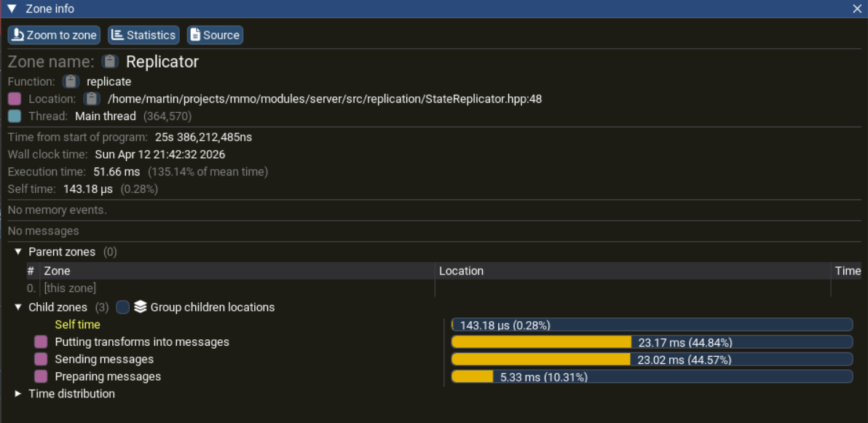Copy zone name with clipboard icon

tap(110, 61)
